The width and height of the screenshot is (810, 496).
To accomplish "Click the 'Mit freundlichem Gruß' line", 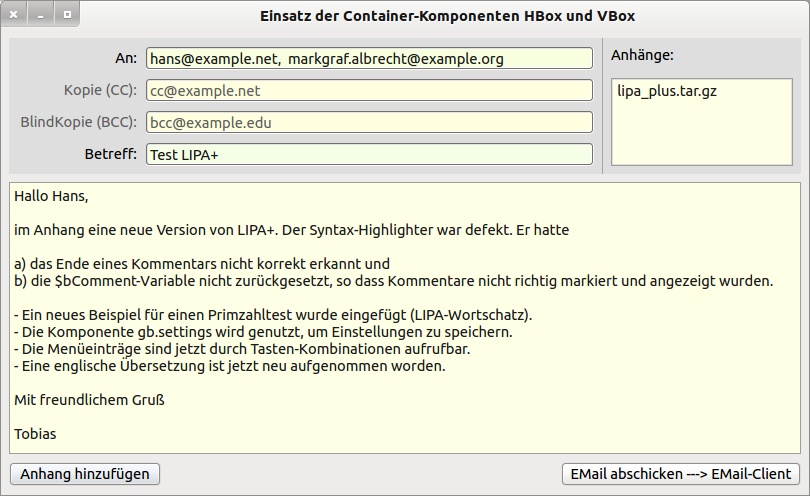I will click(89, 400).
